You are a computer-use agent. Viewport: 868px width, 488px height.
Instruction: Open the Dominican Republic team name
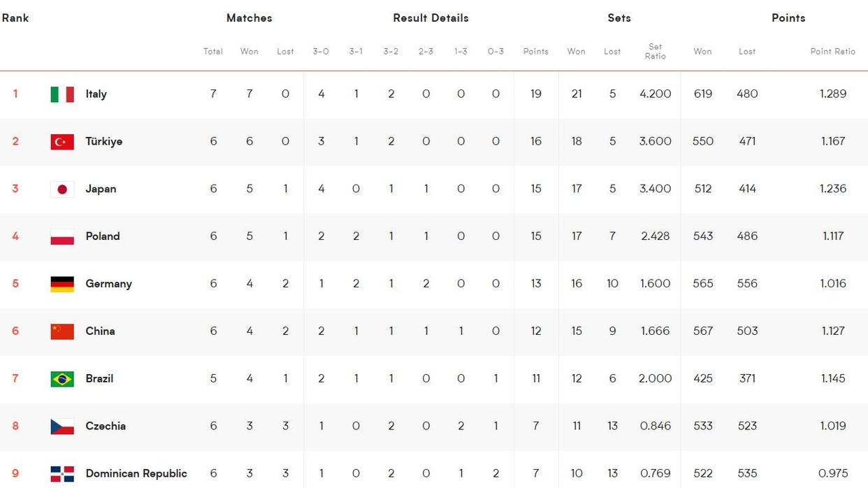(x=136, y=473)
